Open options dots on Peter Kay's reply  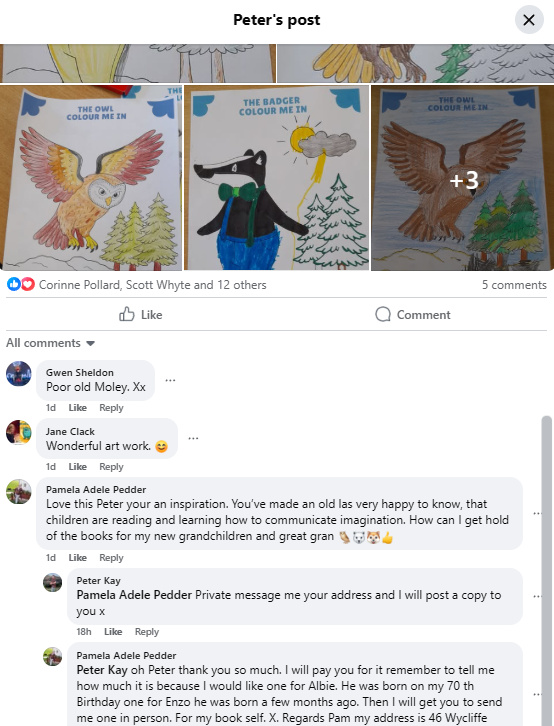pos(537,596)
